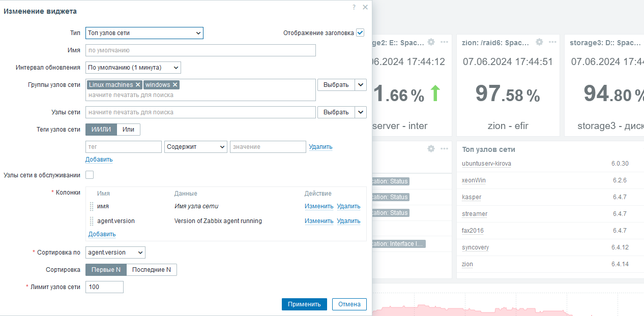Focus the тег input field
Screen dimensions: 644x316
pos(124,147)
